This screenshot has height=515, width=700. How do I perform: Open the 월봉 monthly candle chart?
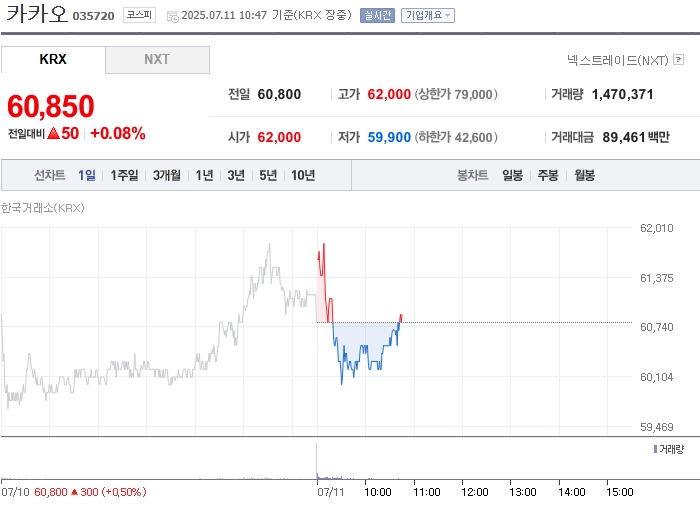coord(584,175)
